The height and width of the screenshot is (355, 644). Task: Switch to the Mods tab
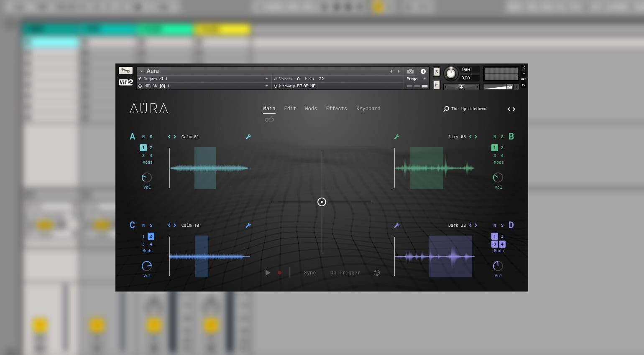[311, 109]
